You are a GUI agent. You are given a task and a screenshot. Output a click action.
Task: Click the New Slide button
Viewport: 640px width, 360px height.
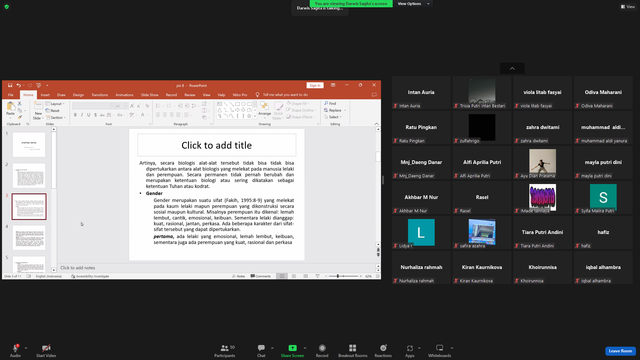tap(38, 111)
